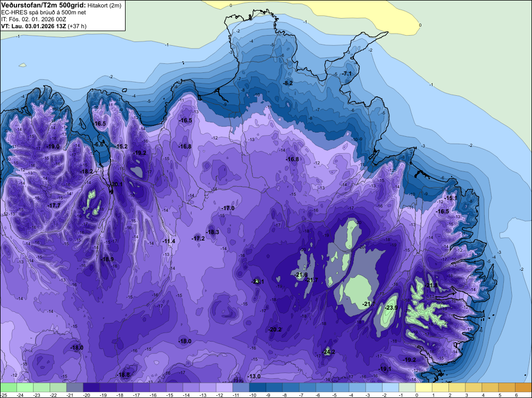This screenshot has width=532, height=398.
Task: Click the dark blue legend swatch starting at -10
Action: 257,387
